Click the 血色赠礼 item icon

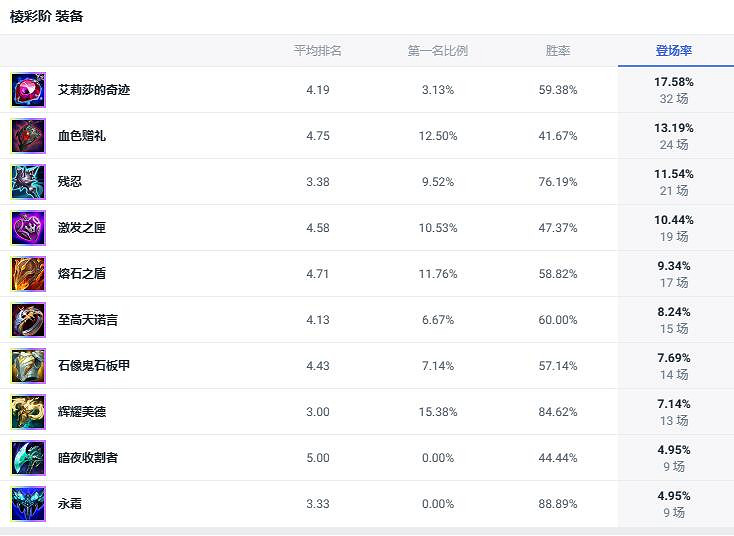[x=28, y=136]
